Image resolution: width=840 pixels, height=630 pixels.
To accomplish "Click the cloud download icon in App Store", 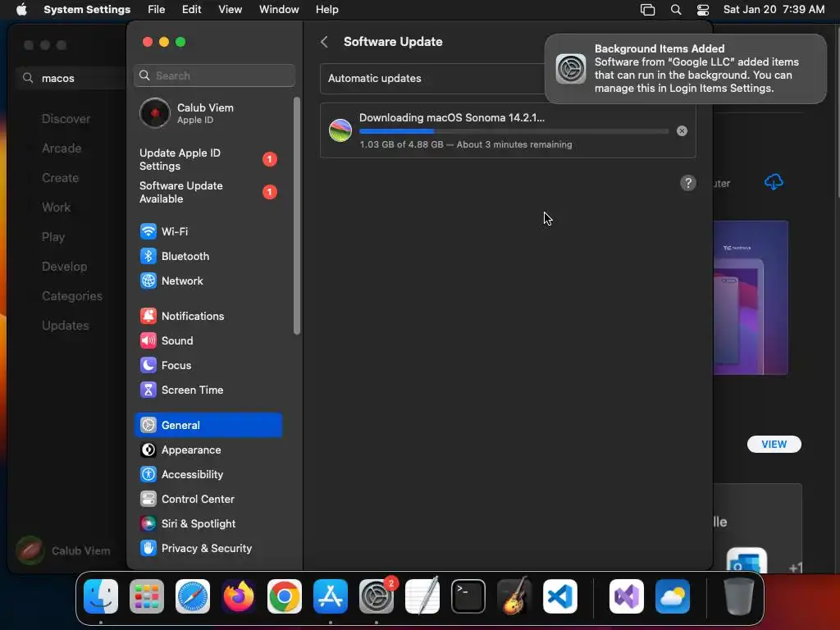I will pos(774,182).
